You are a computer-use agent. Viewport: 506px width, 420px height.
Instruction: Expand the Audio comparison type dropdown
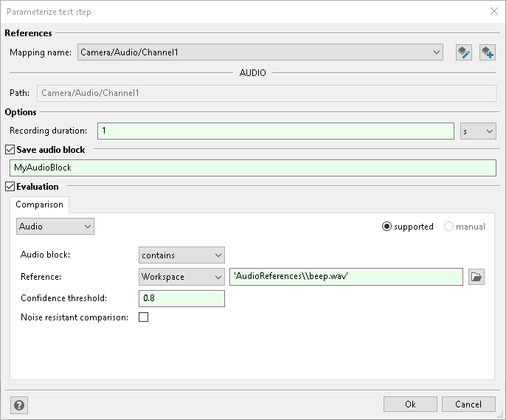[x=55, y=227]
